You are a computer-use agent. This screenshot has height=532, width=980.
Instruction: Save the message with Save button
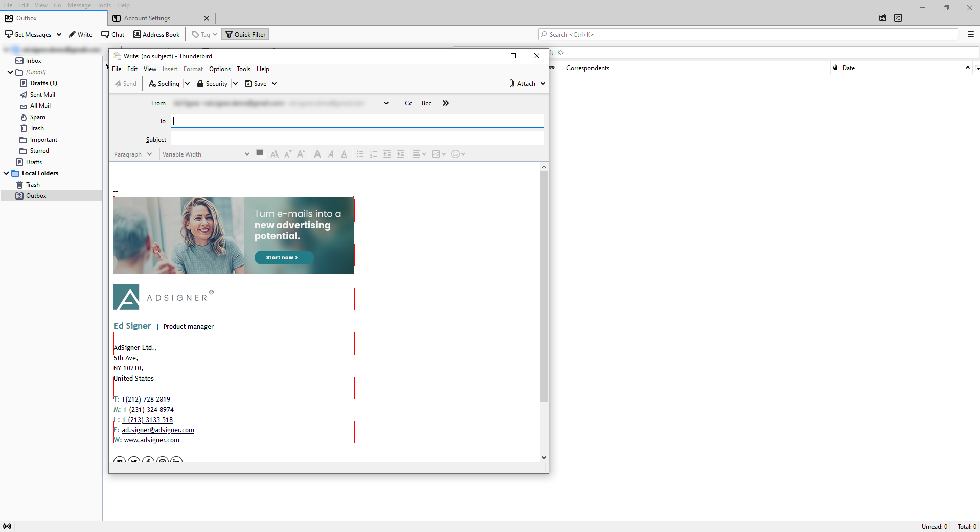tap(256, 84)
